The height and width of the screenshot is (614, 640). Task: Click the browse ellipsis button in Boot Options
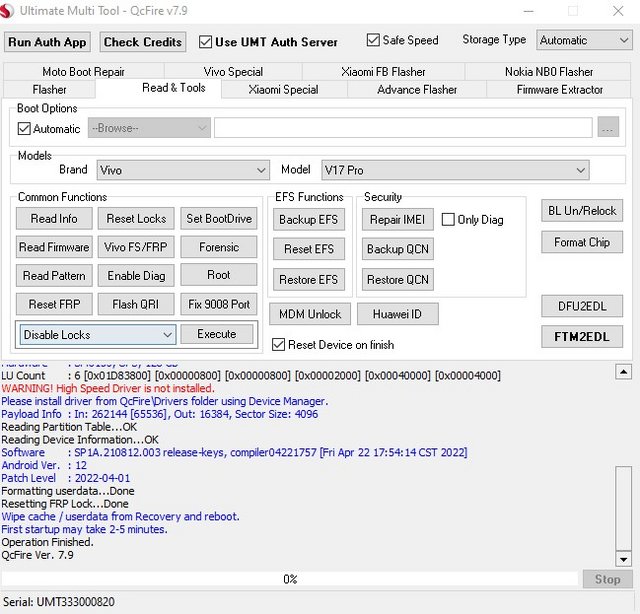pyautogui.click(x=608, y=127)
